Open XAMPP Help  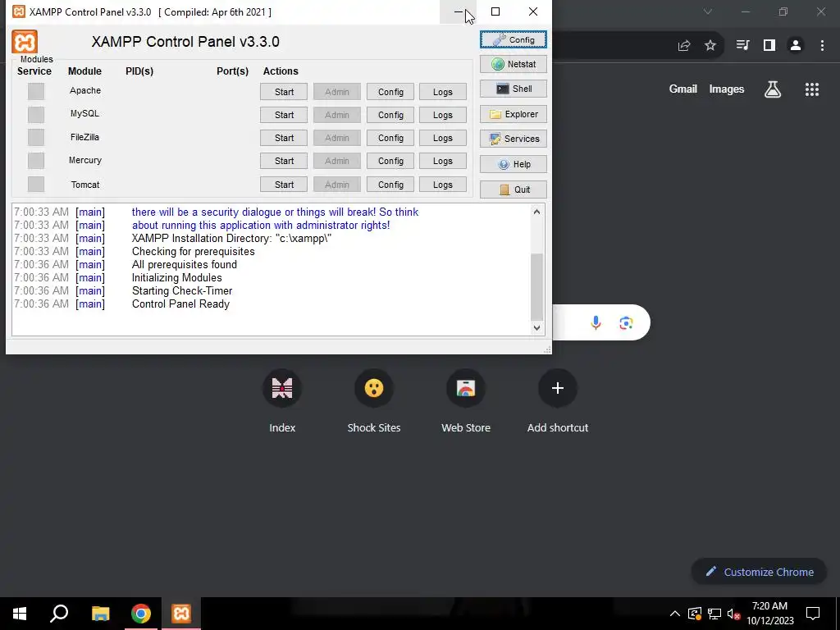[514, 164]
